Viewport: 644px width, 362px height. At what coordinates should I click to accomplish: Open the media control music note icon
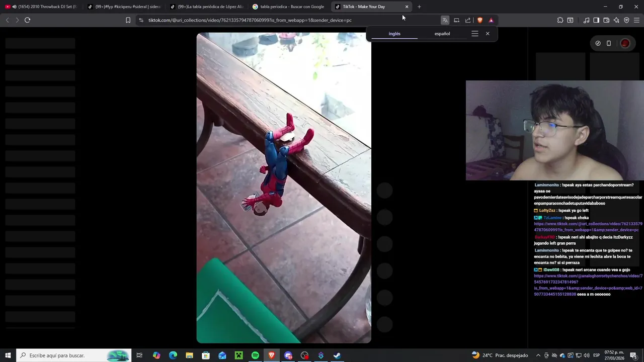coord(586,20)
